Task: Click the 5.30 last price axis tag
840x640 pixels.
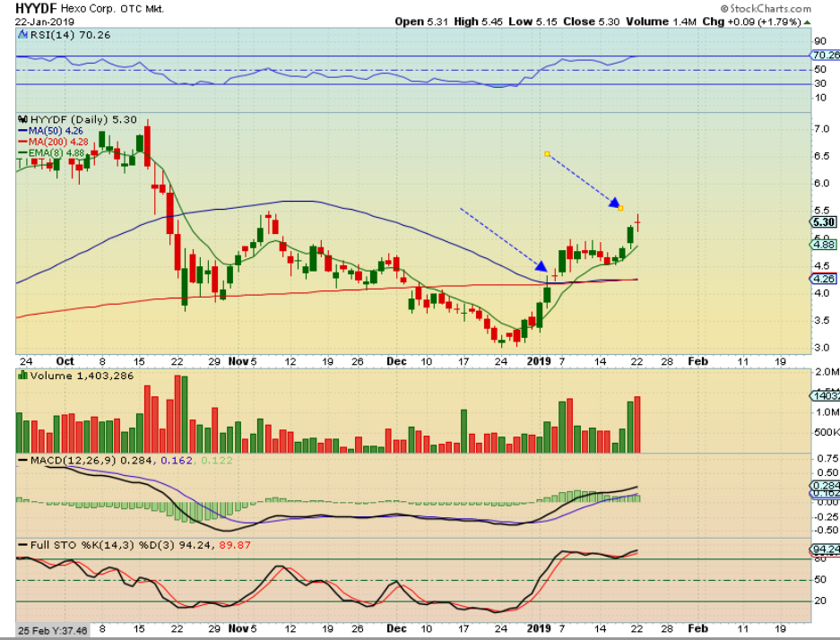Action: tap(823, 222)
